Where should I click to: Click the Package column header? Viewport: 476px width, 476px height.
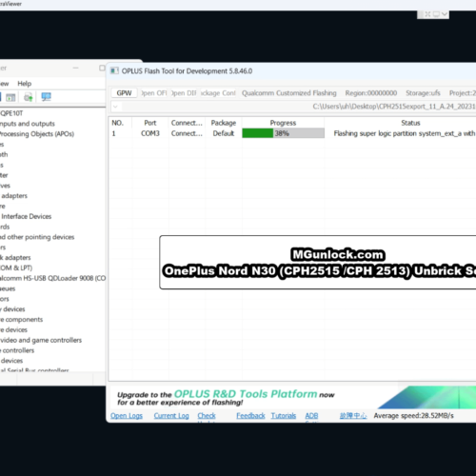(224, 123)
